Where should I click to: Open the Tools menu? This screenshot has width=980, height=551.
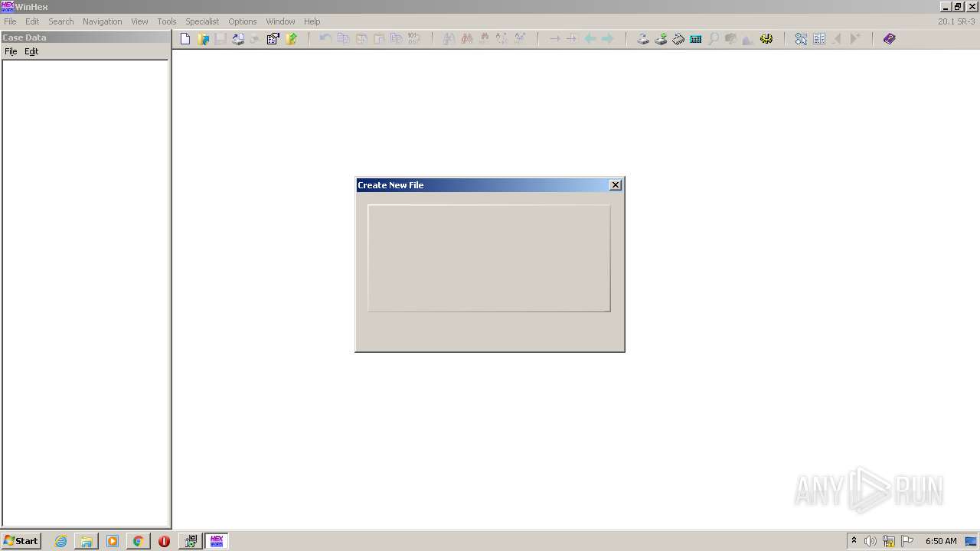point(166,21)
